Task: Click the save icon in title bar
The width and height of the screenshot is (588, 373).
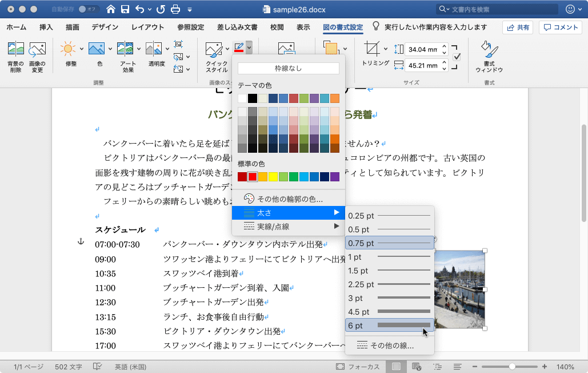Action: coord(125,9)
